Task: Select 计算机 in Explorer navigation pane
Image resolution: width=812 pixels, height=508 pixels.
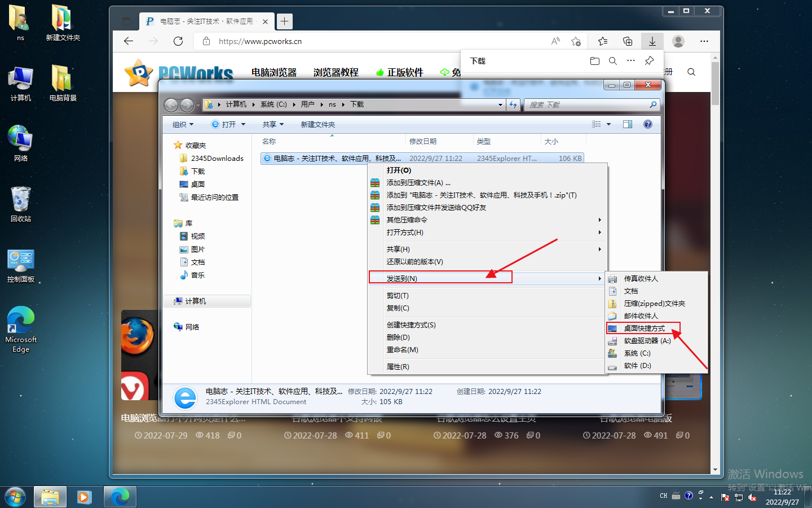Action: point(208,301)
